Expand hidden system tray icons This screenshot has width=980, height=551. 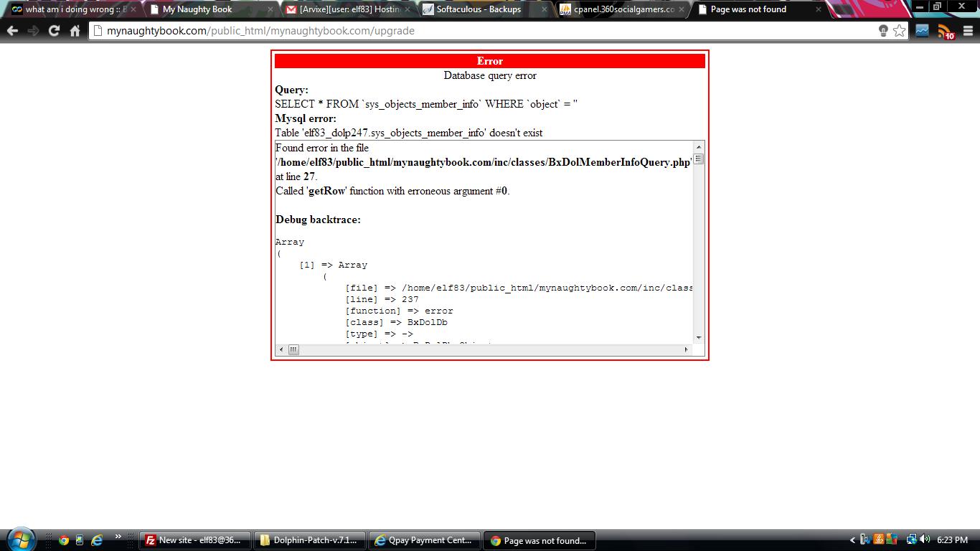tap(852, 540)
